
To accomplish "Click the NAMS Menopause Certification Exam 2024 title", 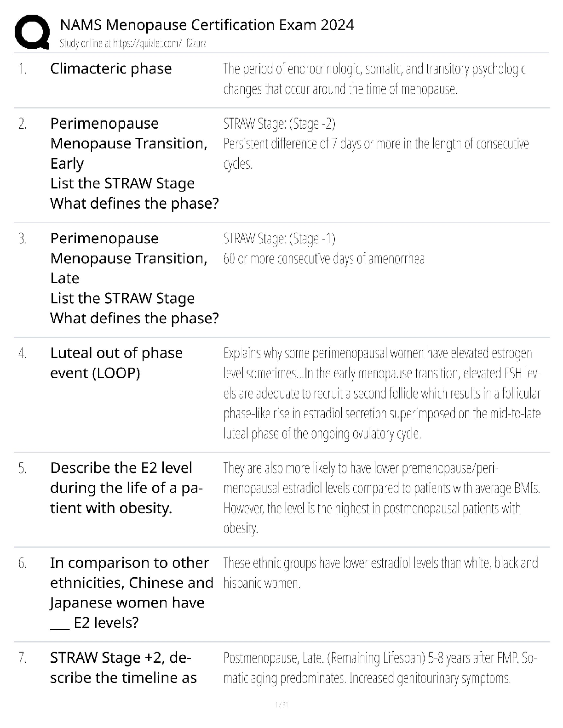I will [x=207, y=25].
